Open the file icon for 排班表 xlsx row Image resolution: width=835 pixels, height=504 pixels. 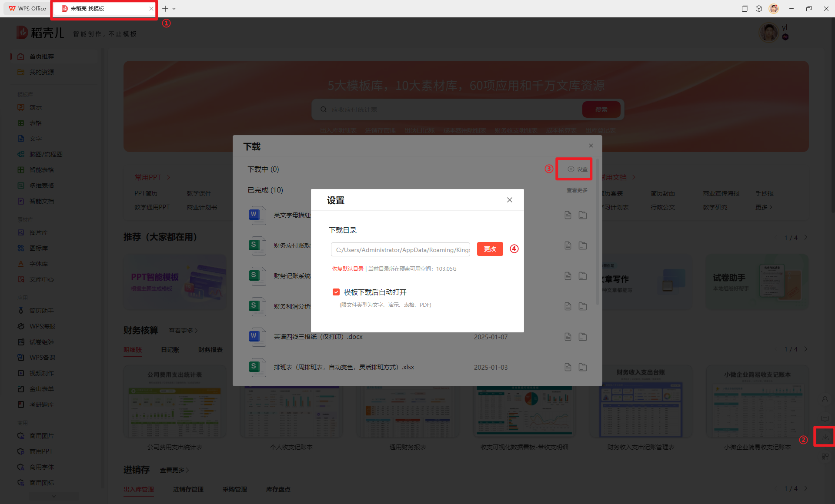tap(568, 367)
